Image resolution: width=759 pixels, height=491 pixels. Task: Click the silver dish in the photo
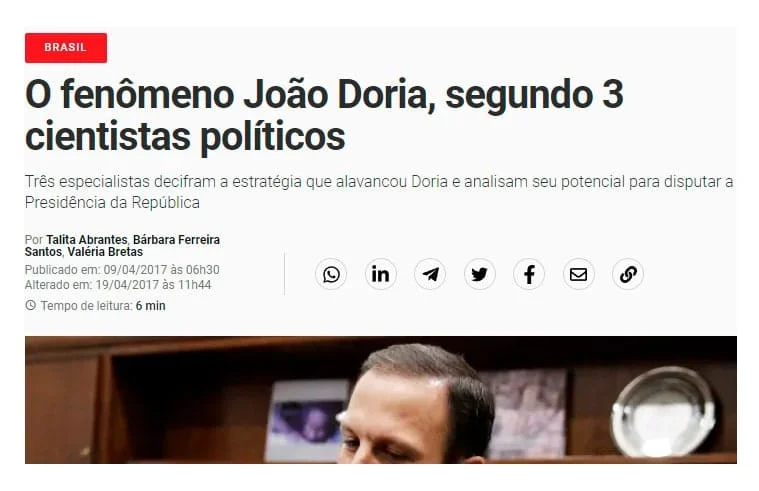pyautogui.click(x=663, y=411)
